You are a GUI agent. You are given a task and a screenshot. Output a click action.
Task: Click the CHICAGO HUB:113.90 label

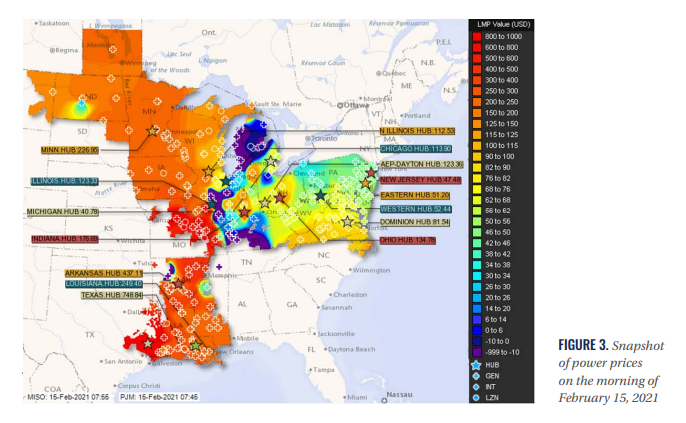(416, 149)
